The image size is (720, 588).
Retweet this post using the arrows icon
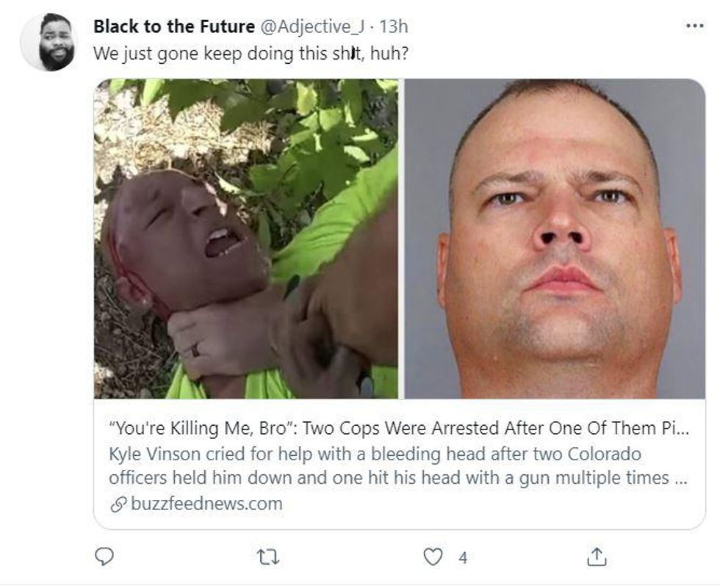pos(267,557)
